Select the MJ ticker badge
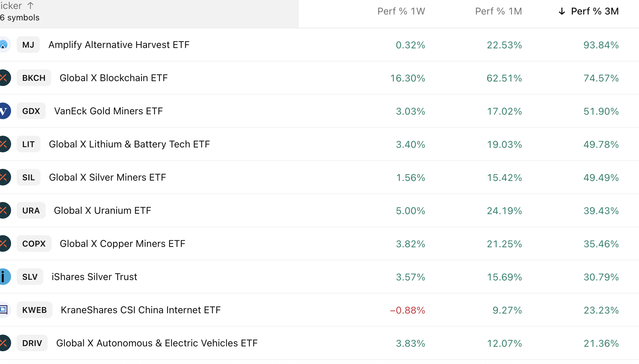The height and width of the screenshot is (364, 639). 28,45
